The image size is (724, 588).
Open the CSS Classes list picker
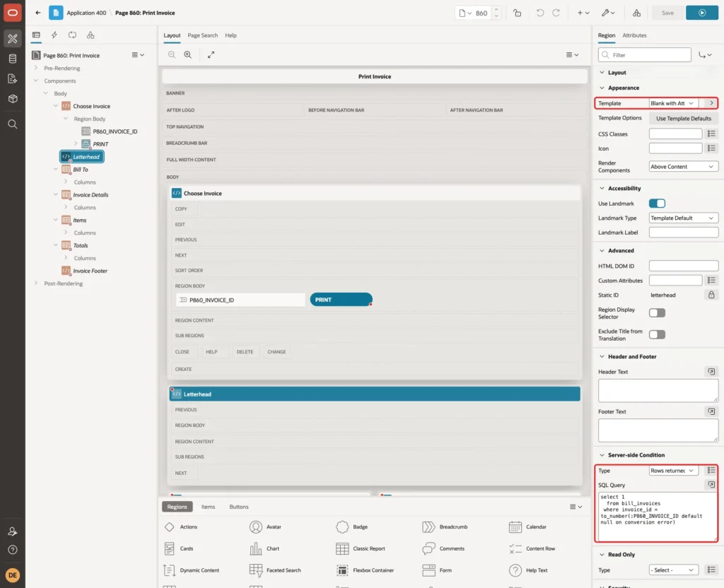point(711,134)
